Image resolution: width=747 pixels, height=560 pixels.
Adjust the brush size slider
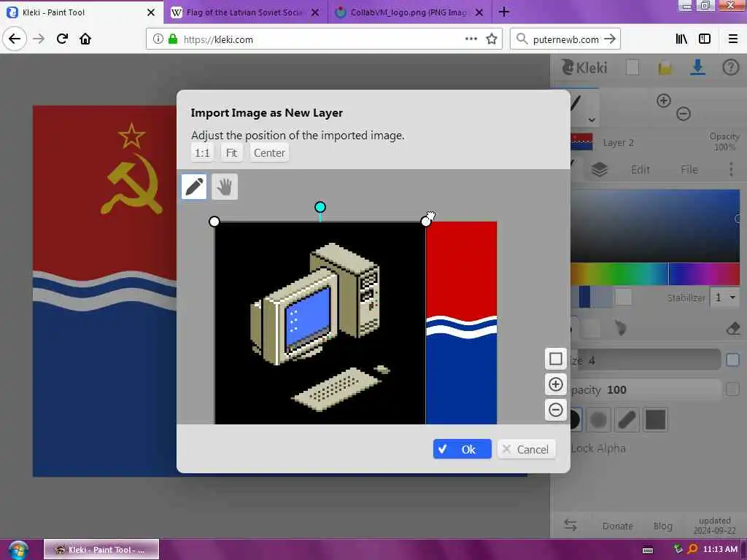[x=645, y=360]
